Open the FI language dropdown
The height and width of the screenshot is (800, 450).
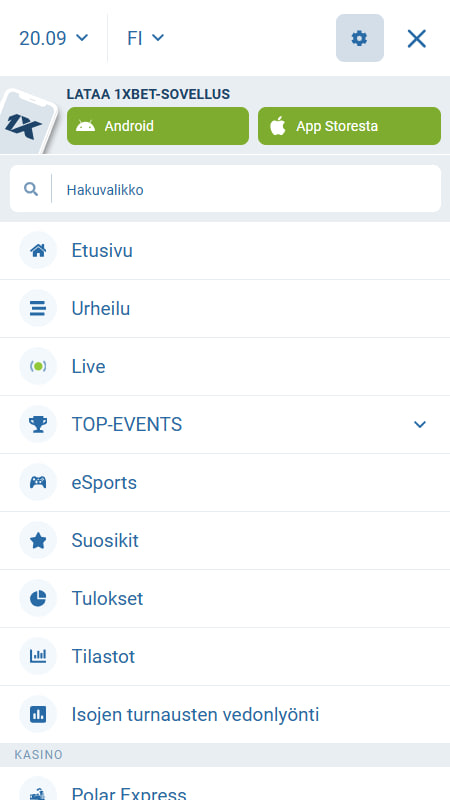pyautogui.click(x=145, y=38)
